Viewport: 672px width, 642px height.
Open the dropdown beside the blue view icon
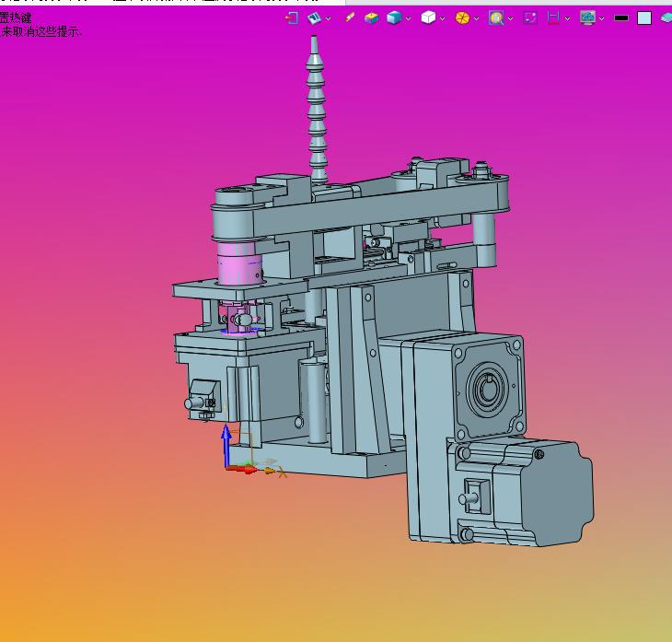coord(329,18)
